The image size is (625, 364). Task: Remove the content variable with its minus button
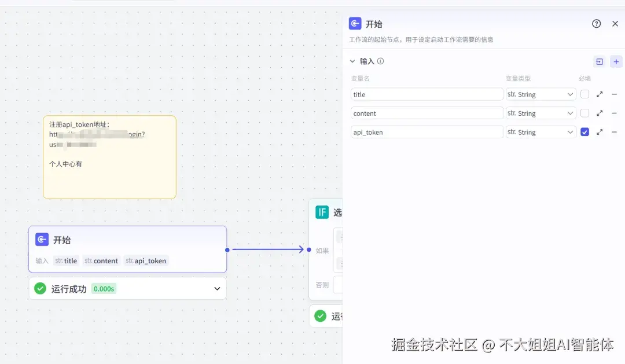[x=615, y=113]
